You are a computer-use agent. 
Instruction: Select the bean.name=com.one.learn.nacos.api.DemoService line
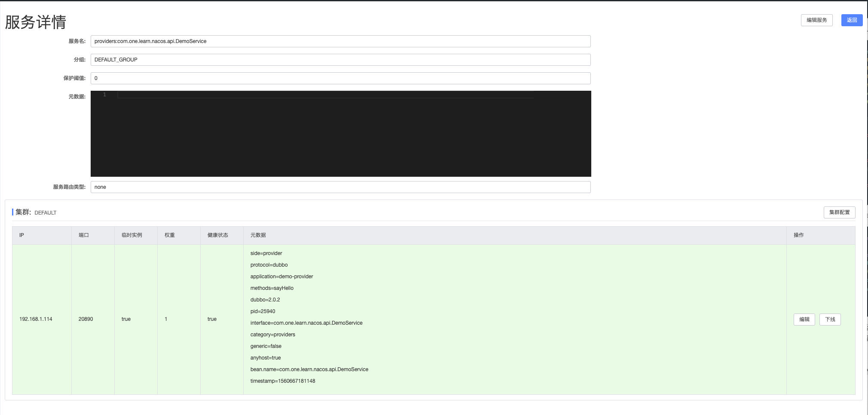pos(309,369)
